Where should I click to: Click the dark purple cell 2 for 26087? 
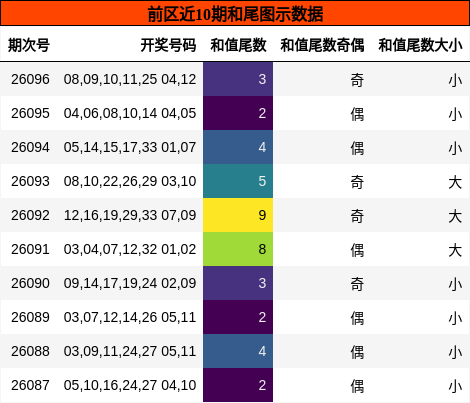(238, 385)
